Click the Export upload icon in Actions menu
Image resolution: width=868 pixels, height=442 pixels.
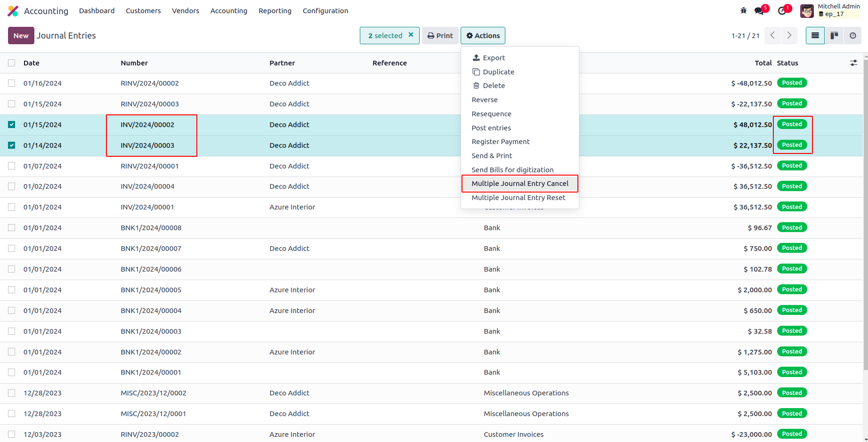tap(476, 57)
